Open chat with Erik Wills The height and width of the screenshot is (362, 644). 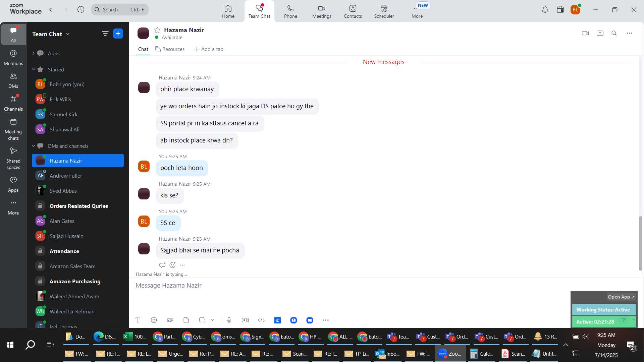pos(78,99)
